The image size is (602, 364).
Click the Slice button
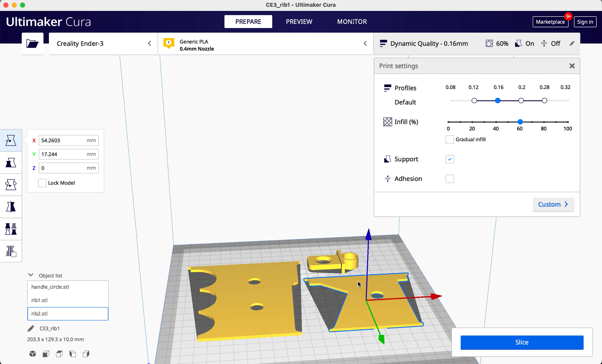click(522, 342)
